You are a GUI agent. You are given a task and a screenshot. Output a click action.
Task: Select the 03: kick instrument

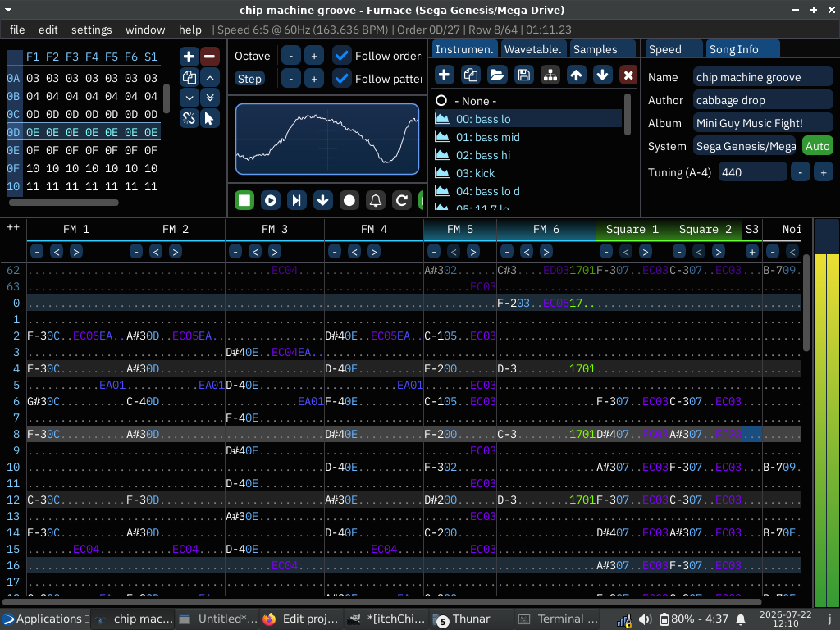coord(527,173)
